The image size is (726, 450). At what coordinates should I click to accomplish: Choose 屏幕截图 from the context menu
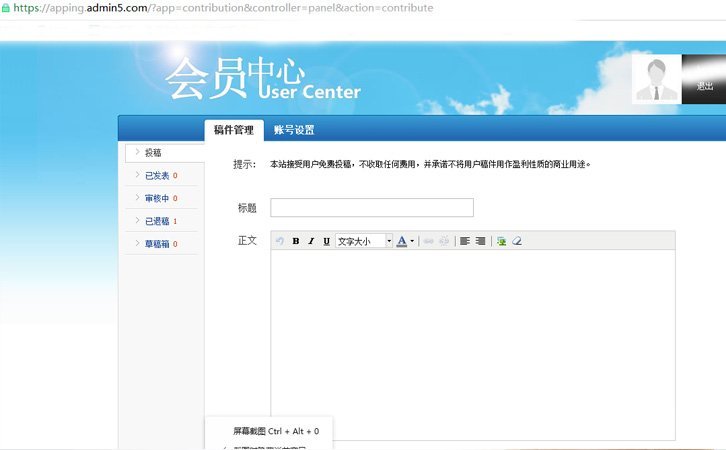276,431
